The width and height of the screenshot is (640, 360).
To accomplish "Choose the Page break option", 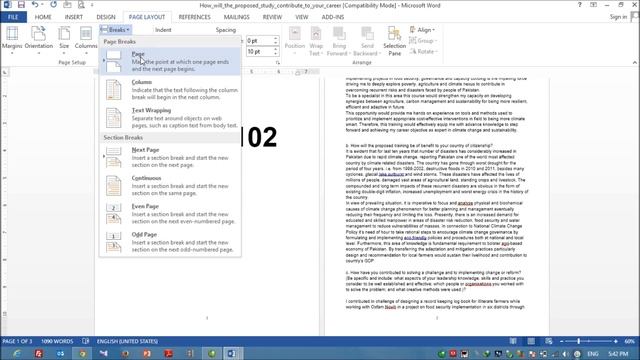I will pyautogui.click(x=170, y=61).
